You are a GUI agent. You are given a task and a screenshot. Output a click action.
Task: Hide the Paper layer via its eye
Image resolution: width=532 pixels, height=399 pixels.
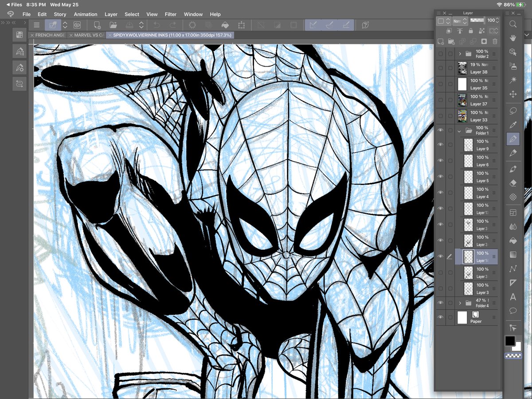pos(440,317)
